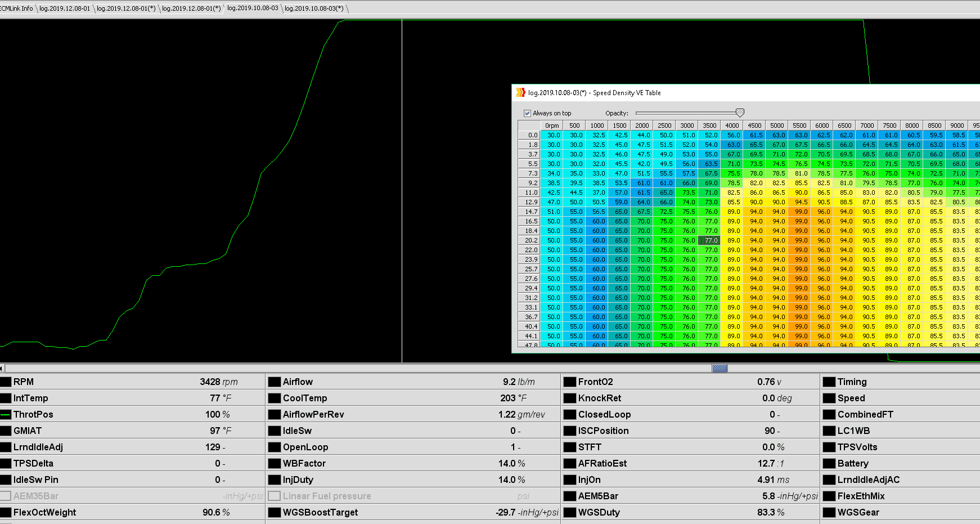Toggle the OpenLoop graph color box
Viewport: 980px width, 524px height.
coord(275,447)
